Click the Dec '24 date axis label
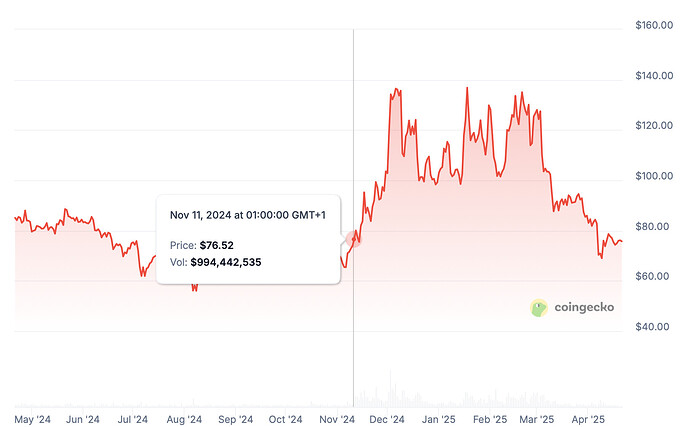Viewport: 690px width, 427px height. click(x=387, y=420)
